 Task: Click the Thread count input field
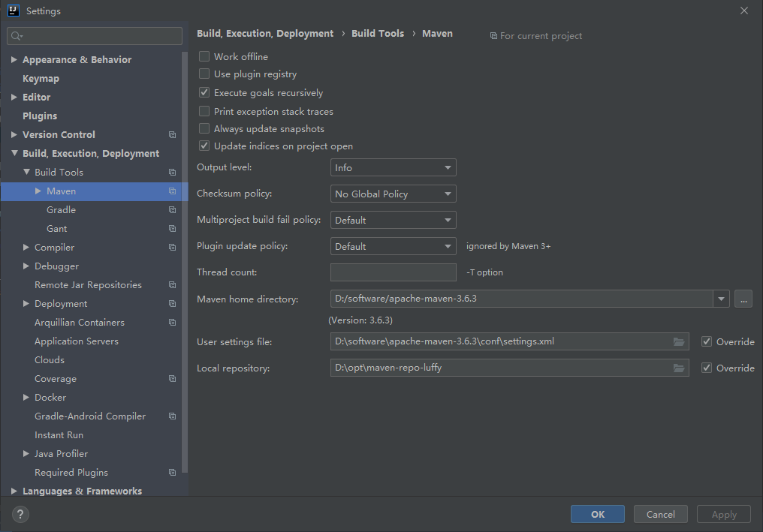393,272
